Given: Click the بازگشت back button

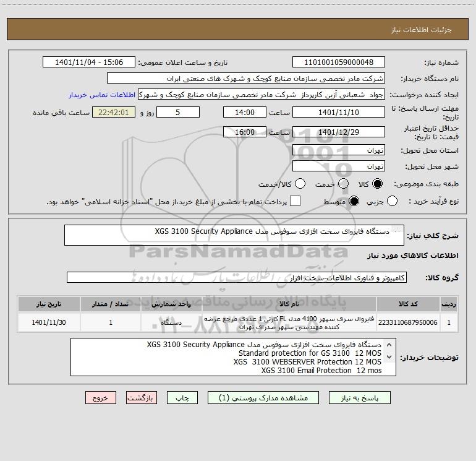Looking at the screenshot, I should 142,398.
